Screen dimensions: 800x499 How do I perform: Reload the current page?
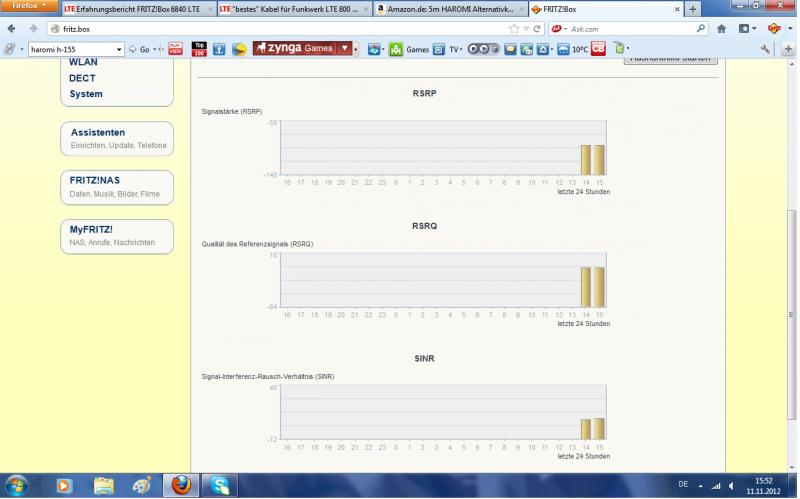(x=537, y=29)
